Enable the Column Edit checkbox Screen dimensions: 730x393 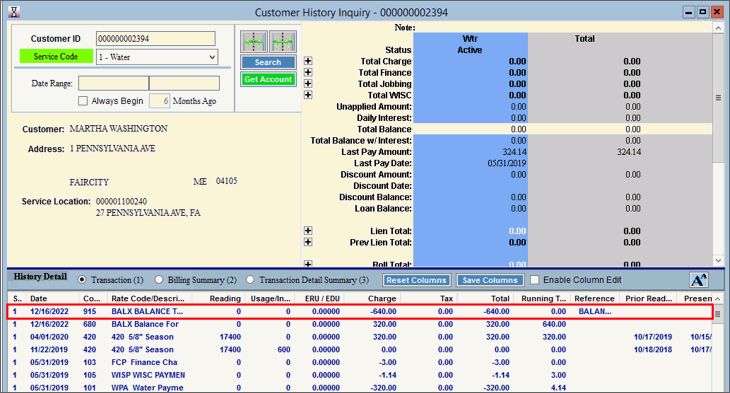coord(534,280)
